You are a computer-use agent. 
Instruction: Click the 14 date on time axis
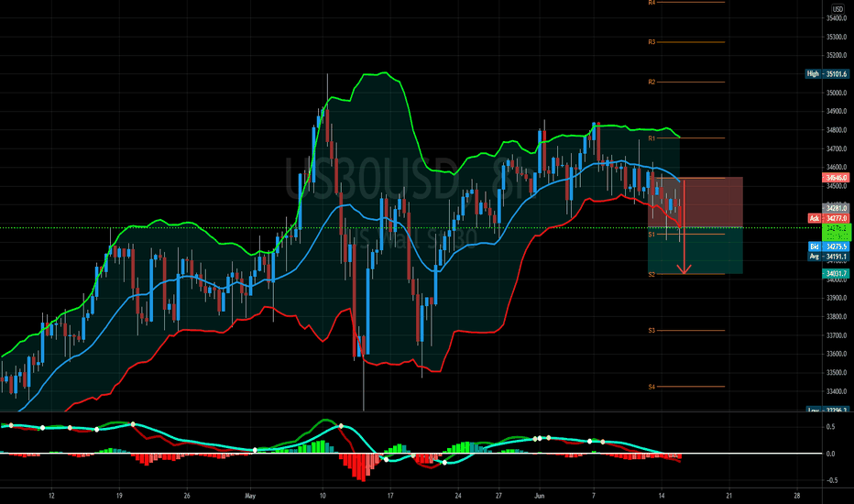[x=662, y=496]
